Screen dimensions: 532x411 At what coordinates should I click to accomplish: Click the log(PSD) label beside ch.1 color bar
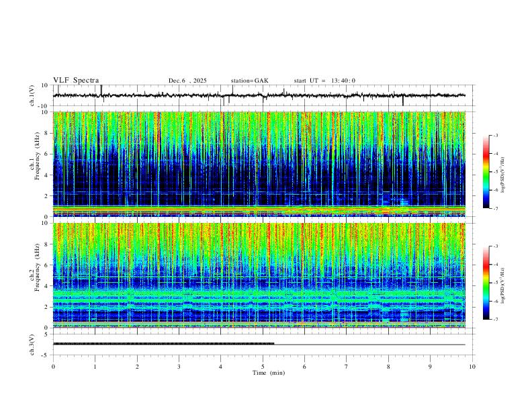502,175
